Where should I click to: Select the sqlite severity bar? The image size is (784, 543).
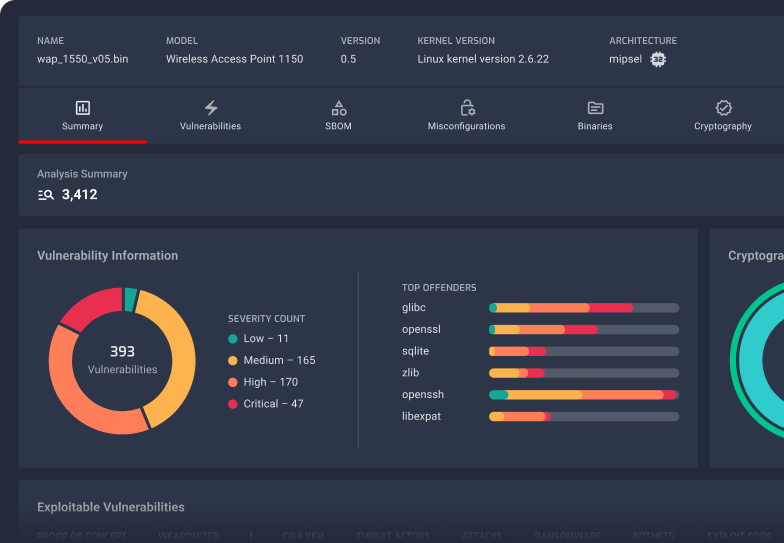(584, 352)
